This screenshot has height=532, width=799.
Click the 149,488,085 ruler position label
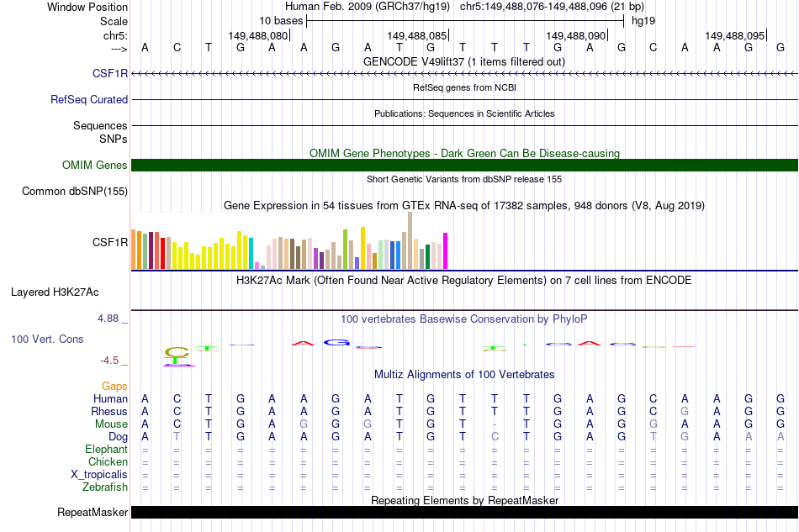click(x=417, y=35)
